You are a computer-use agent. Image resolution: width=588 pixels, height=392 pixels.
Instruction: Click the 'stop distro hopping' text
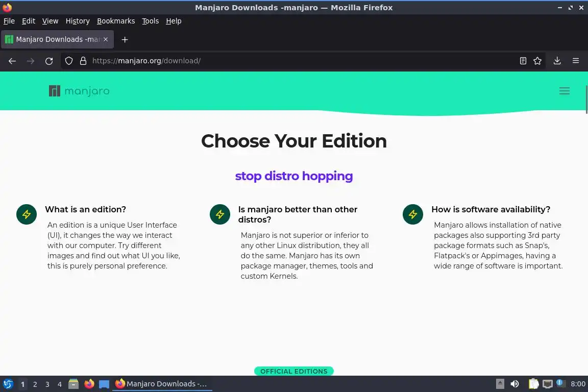(294, 176)
